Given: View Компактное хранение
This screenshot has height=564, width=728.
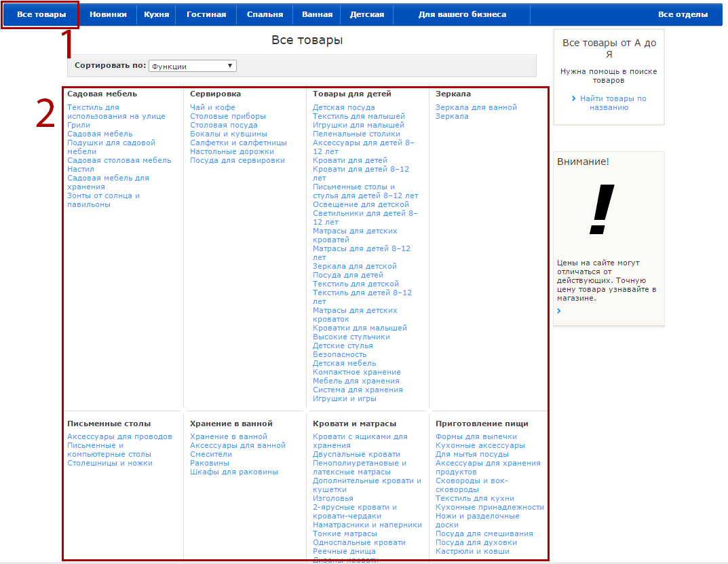Looking at the screenshot, I should tap(357, 372).
